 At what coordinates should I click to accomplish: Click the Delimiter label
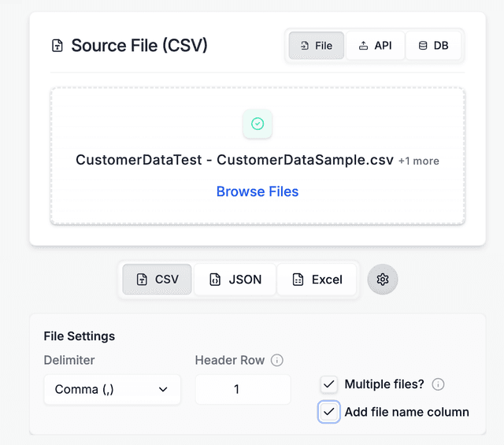pyautogui.click(x=69, y=360)
